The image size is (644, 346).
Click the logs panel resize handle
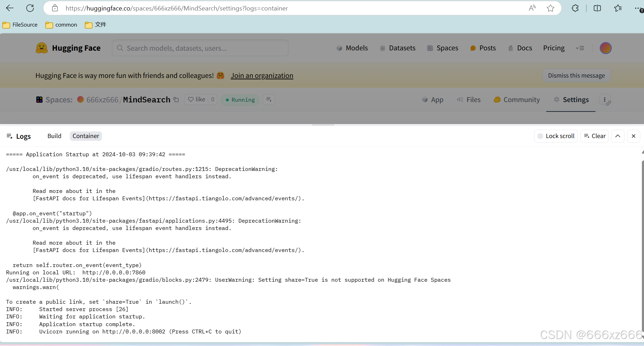[323, 125]
